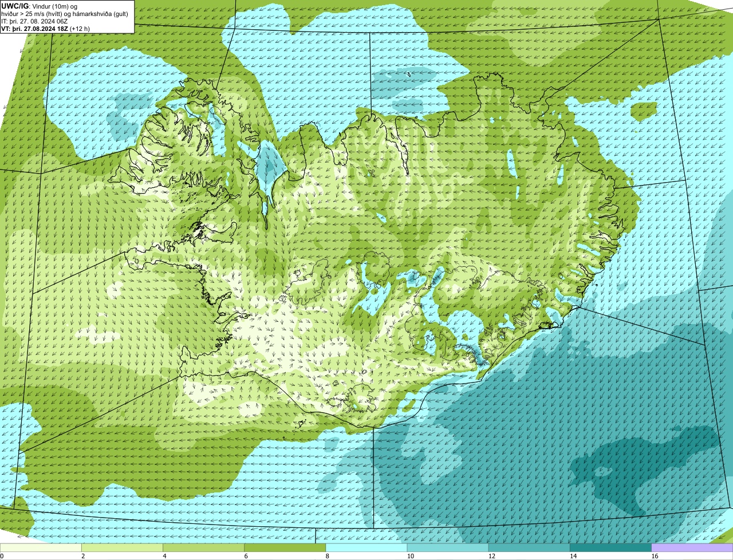Click the valid time 'VT: þri. 27.08.2024 18Z (+12 h)'

click(x=45, y=29)
